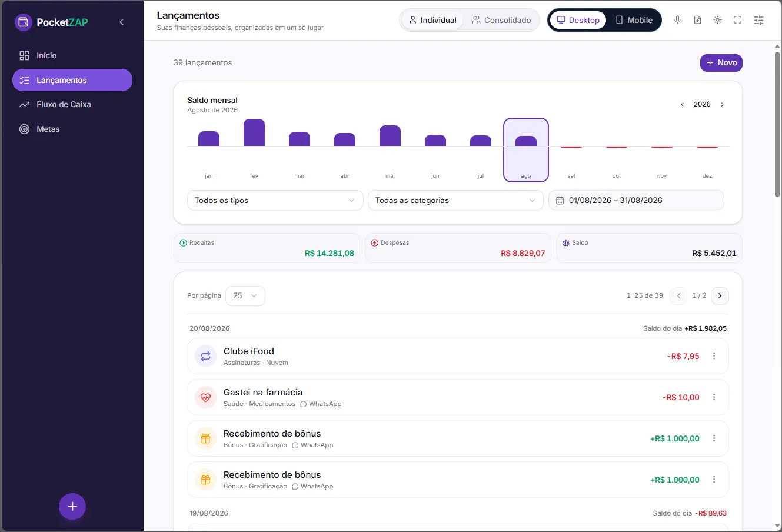Viewport: 782px width, 532px height.
Task: Click the microphone icon in the header
Action: pyautogui.click(x=678, y=20)
